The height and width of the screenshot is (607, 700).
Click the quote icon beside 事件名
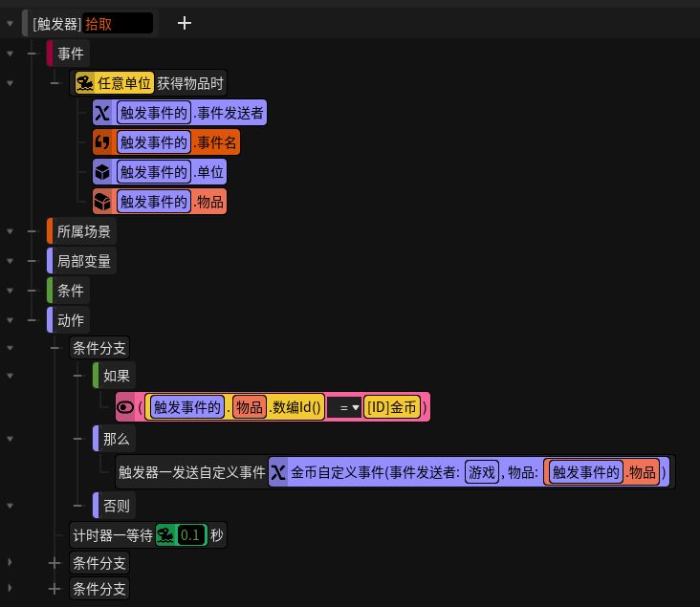(102, 142)
